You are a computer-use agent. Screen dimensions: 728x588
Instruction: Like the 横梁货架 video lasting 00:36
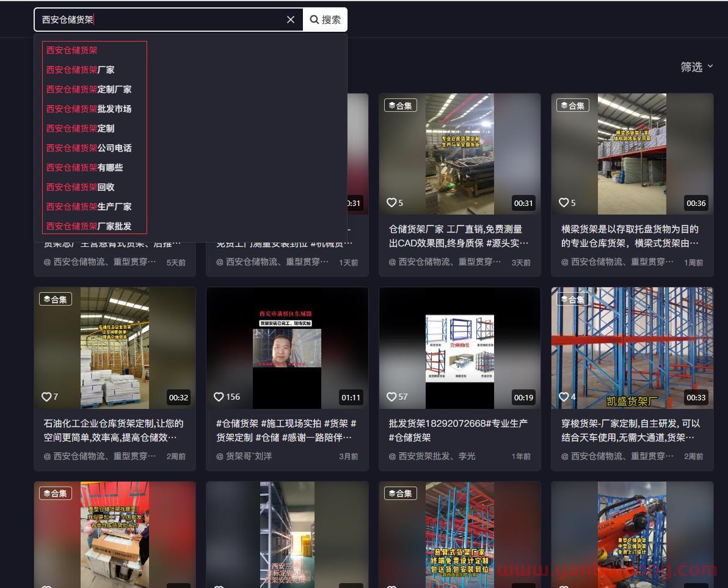(x=564, y=202)
